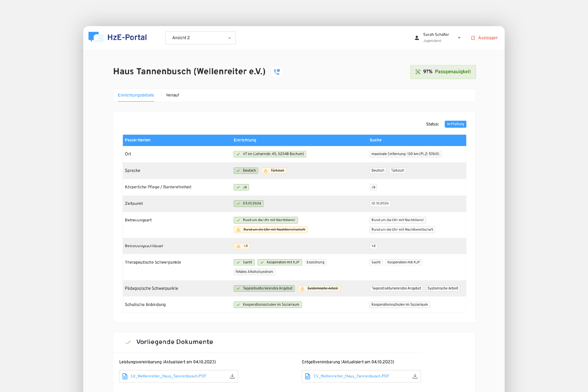Viewport: 588px width, 392px height.
Task: Click the checkmark icon on Deutsch tag
Action: pyautogui.click(x=238, y=171)
